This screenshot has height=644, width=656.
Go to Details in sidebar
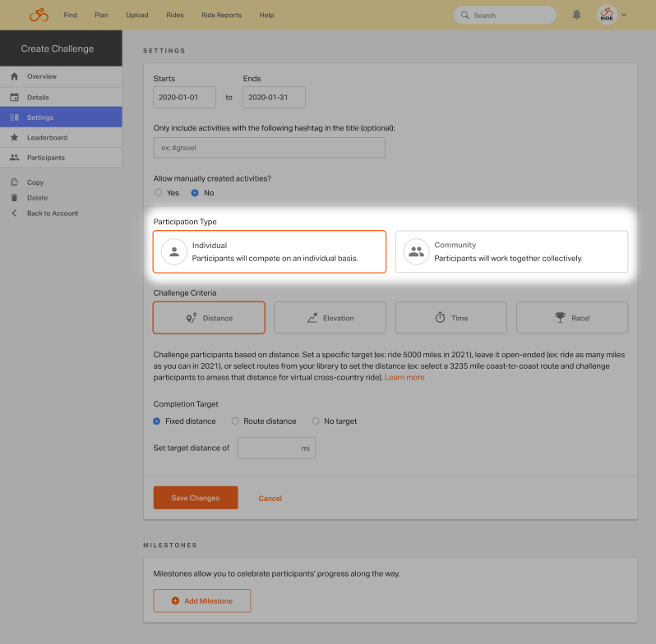click(61, 97)
